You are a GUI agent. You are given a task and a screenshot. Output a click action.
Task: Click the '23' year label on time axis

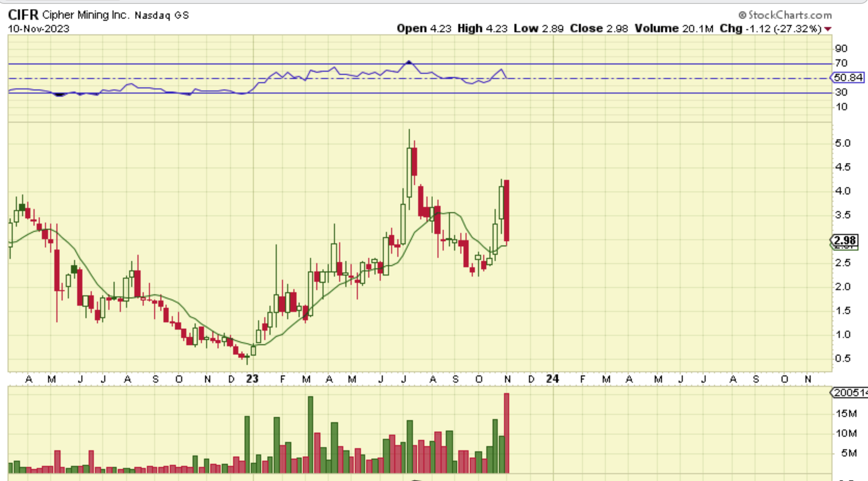[x=252, y=379]
